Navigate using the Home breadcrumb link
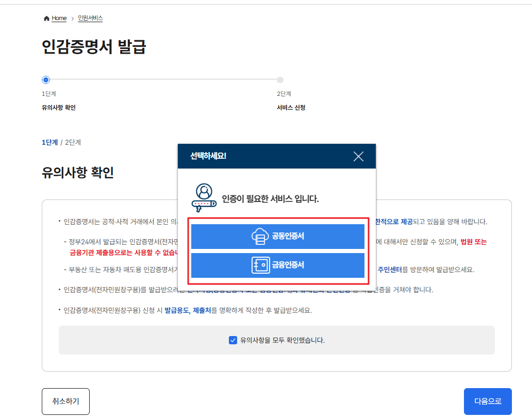The width and height of the screenshot is (532, 418). tap(58, 18)
